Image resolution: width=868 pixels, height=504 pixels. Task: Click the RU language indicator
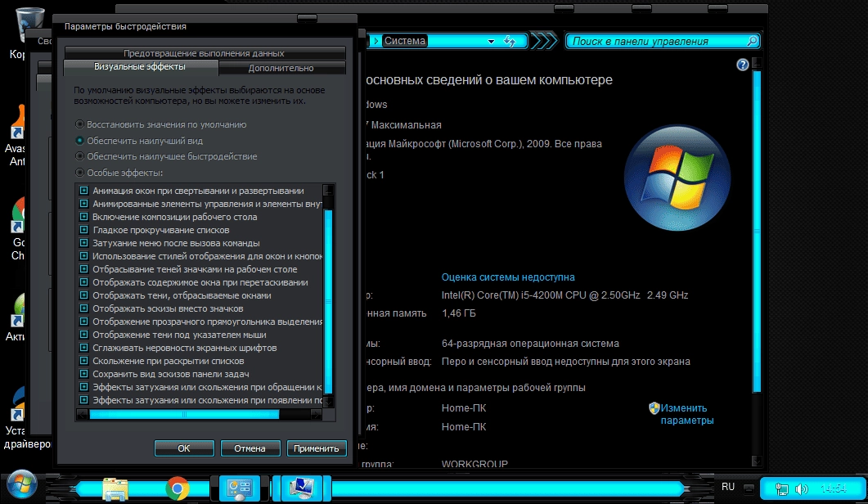coord(728,487)
